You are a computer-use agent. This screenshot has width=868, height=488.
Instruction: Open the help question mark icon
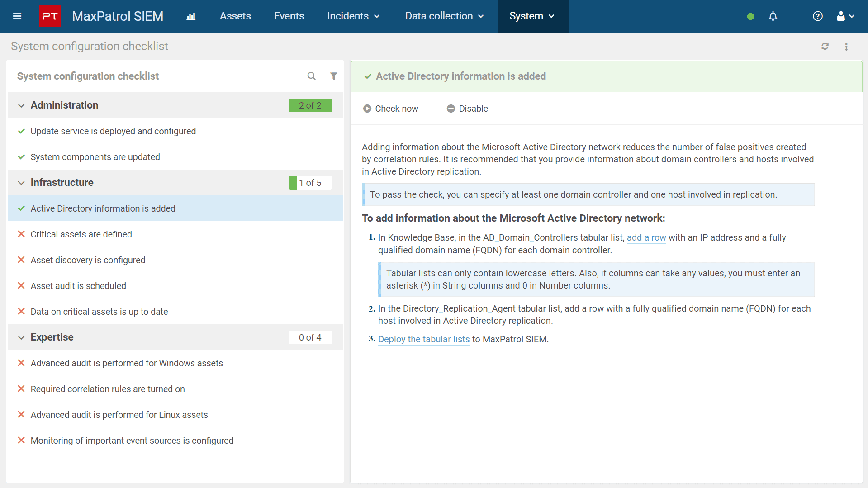[817, 16]
